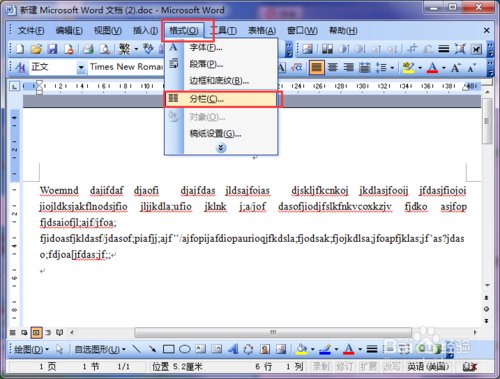Screen dimensions: 500x379
Task: Click the Times New Roman font box
Action: coord(126,67)
